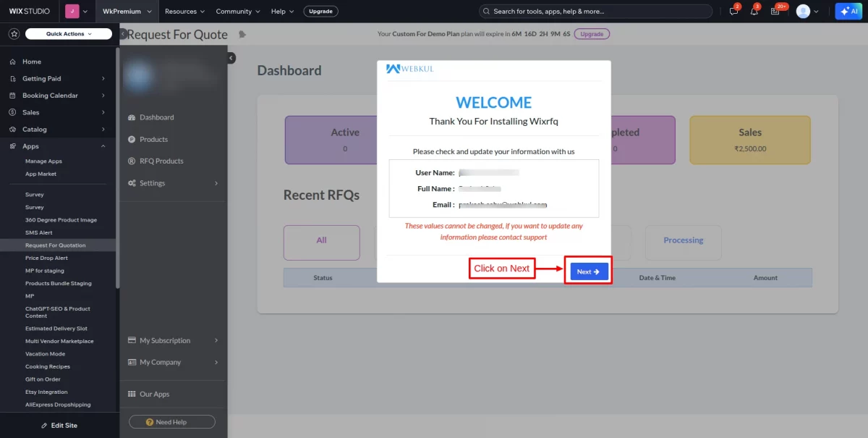Click the Need Help button
Screen dimensions: 868x438
[x=172, y=422]
